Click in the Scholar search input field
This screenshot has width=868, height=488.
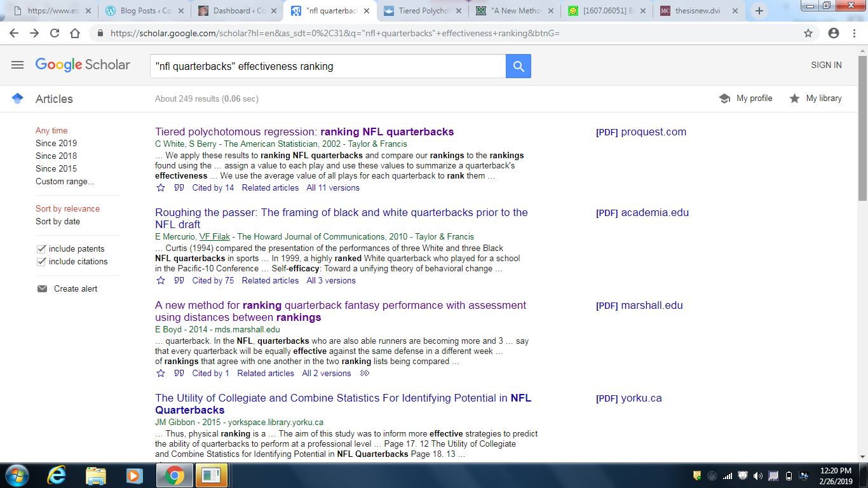(327, 66)
